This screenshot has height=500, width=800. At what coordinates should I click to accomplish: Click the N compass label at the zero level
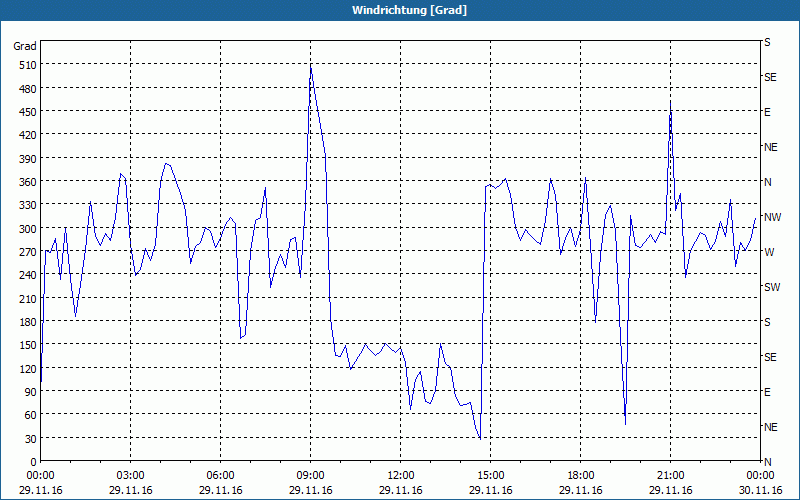[768, 462]
